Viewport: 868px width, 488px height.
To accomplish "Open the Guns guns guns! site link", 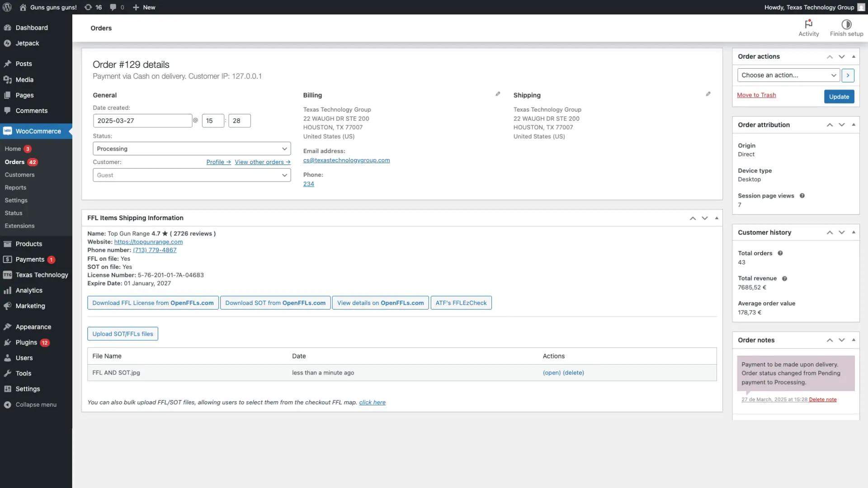I will coord(48,7).
